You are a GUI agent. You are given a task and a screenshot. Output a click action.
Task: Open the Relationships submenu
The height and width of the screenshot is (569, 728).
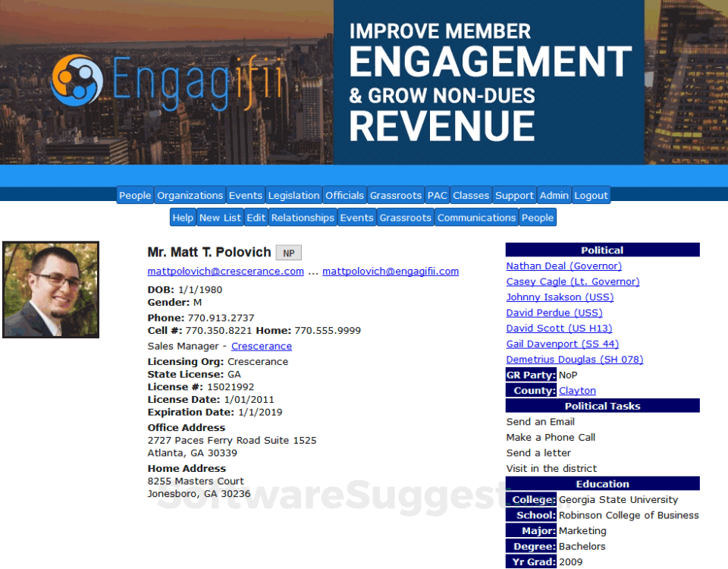click(x=303, y=218)
